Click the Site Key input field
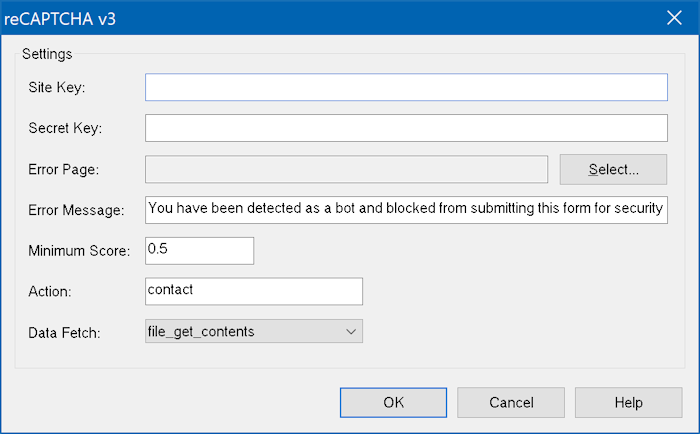The width and height of the screenshot is (700, 434). (x=406, y=88)
